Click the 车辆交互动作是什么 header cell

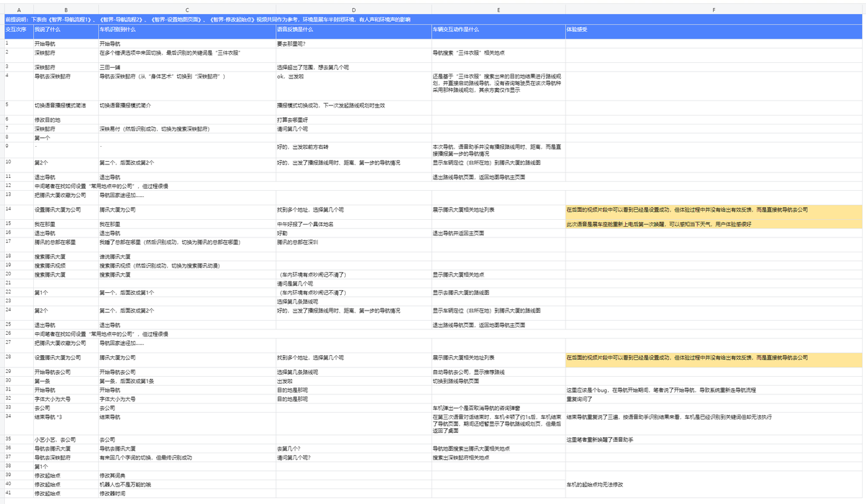[x=499, y=32]
